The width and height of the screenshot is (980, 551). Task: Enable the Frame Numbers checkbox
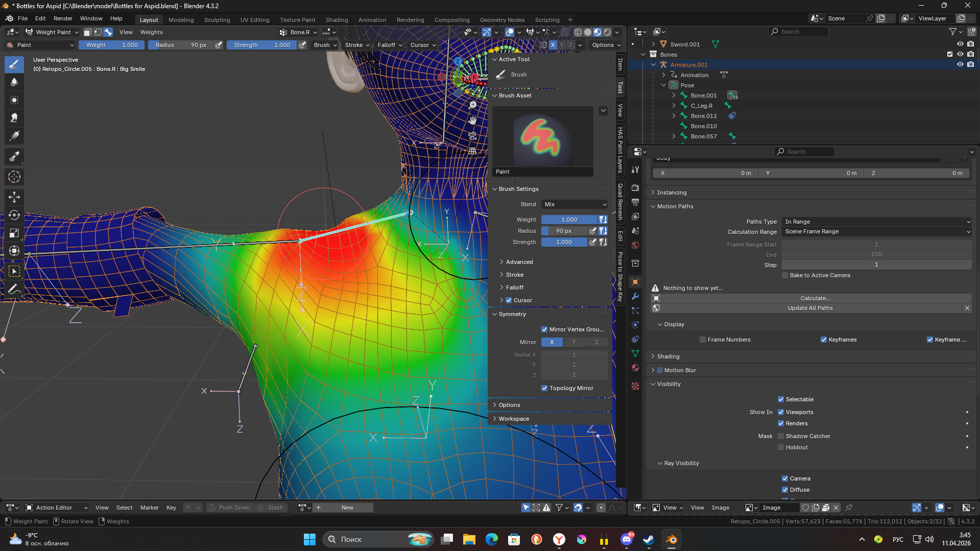click(703, 340)
